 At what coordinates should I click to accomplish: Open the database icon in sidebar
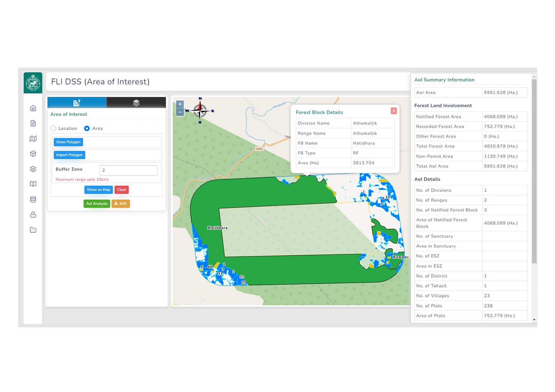click(33, 199)
